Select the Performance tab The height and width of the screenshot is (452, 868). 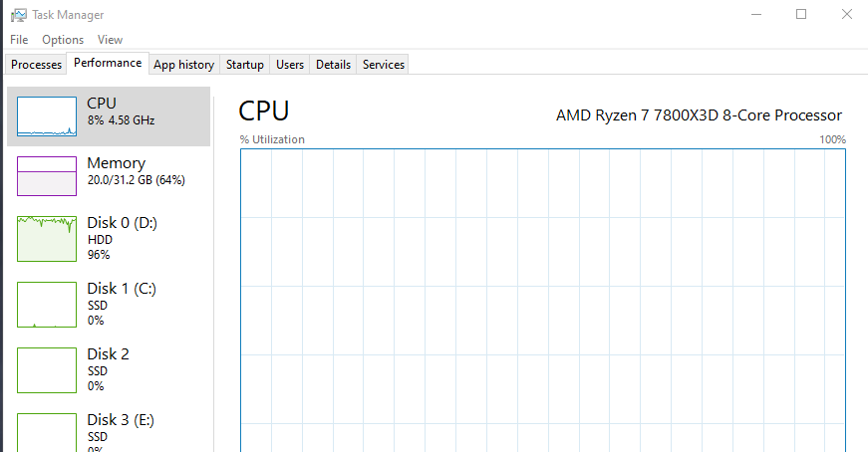[x=108, y=63]
